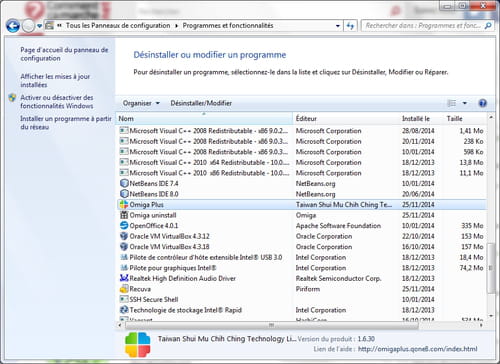The width and height of the screenshot is (500, 364).
Task: Click the magnifying glass search icon
Action: (x=488, y=26)
